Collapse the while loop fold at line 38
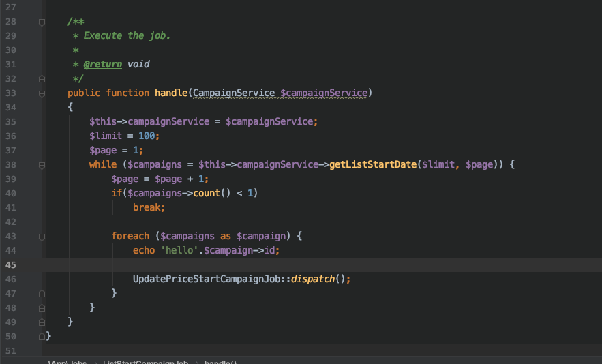Screen dimensions: 602x364 click(42, 165)
